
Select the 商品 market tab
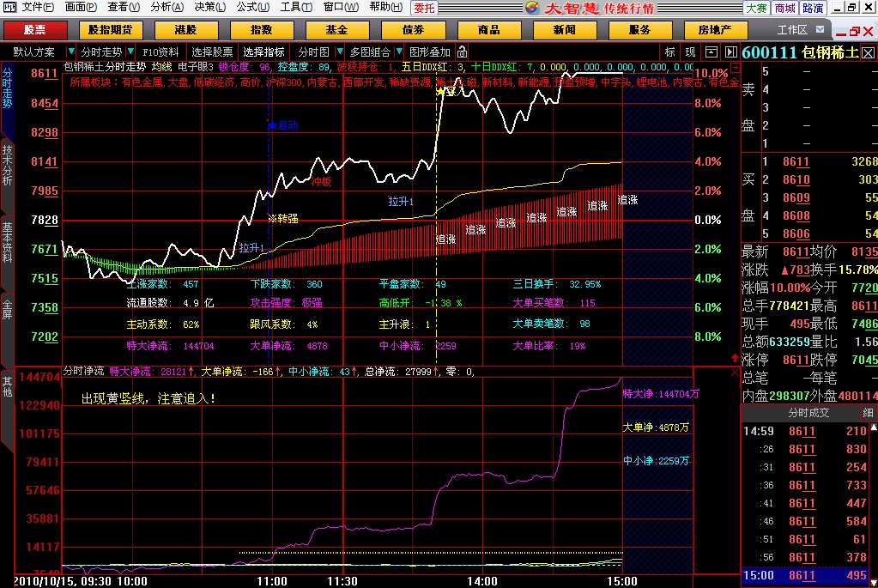(489, 30)
